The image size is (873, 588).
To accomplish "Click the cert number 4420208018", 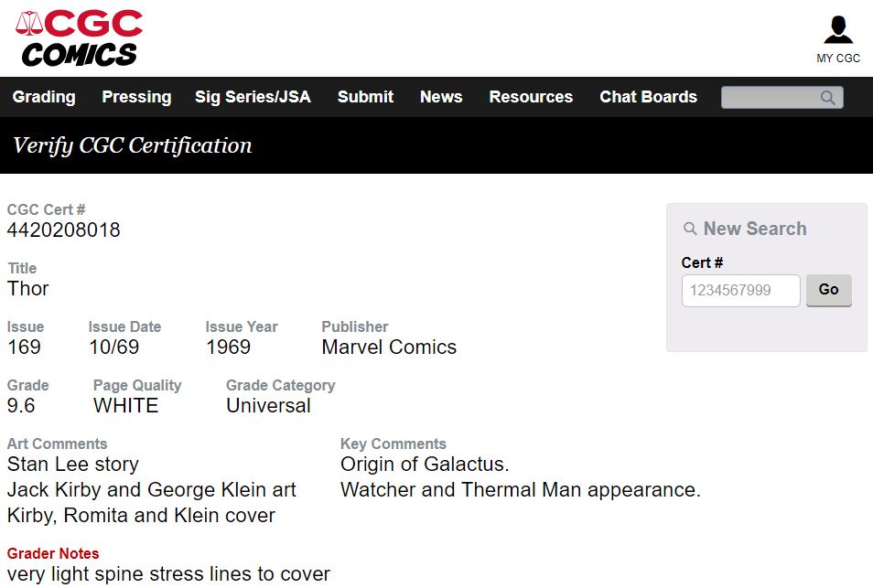I will click(x=63, y=230).
